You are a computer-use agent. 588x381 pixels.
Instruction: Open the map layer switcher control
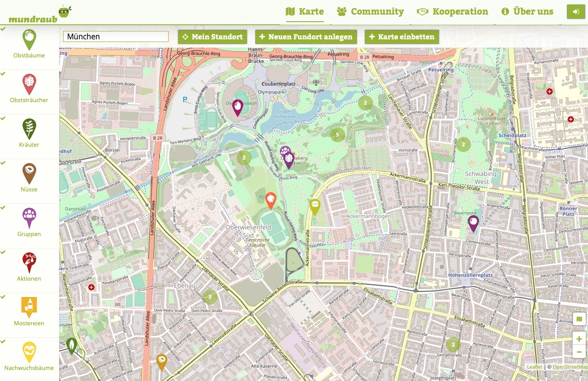click(x=579, y=319)
